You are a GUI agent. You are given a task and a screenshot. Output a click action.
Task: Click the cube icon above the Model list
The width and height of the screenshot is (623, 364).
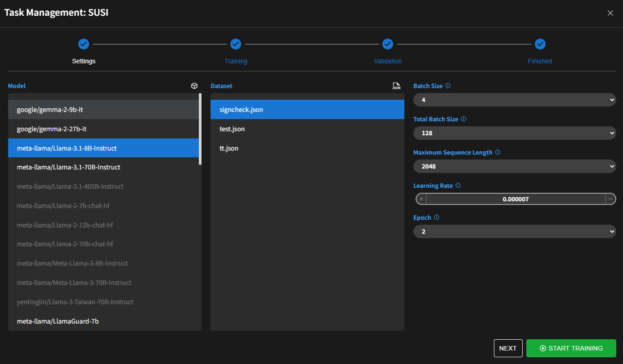tap(194, 86)
